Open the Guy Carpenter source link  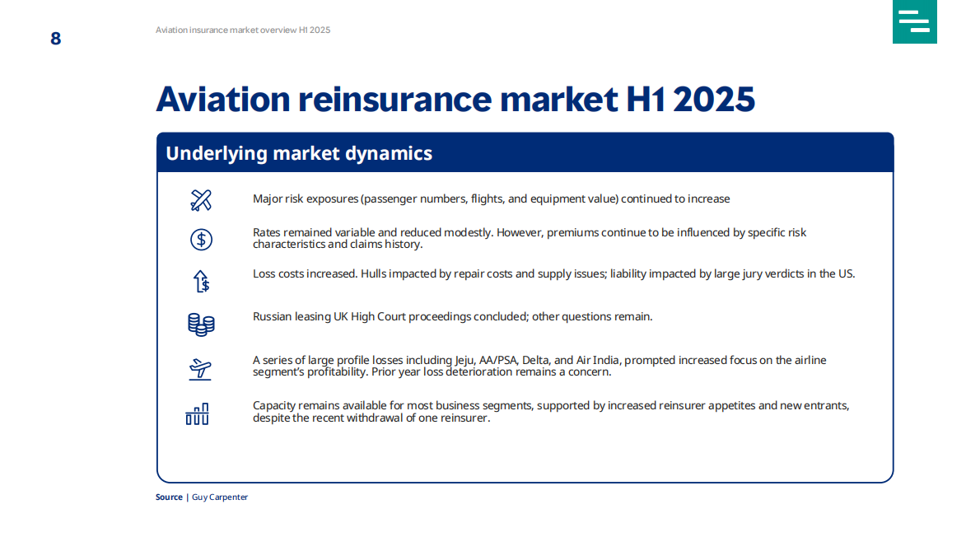[219, 497]
